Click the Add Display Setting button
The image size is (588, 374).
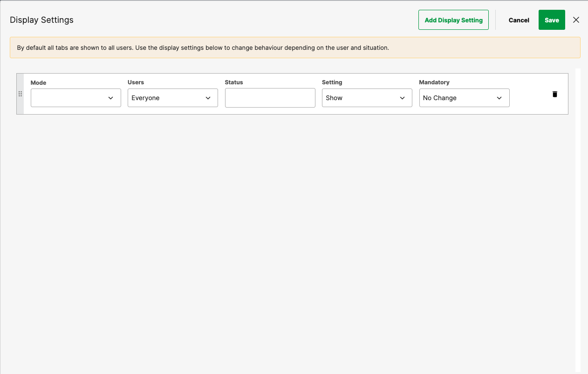pyautogui.click(x=453, y=20)
